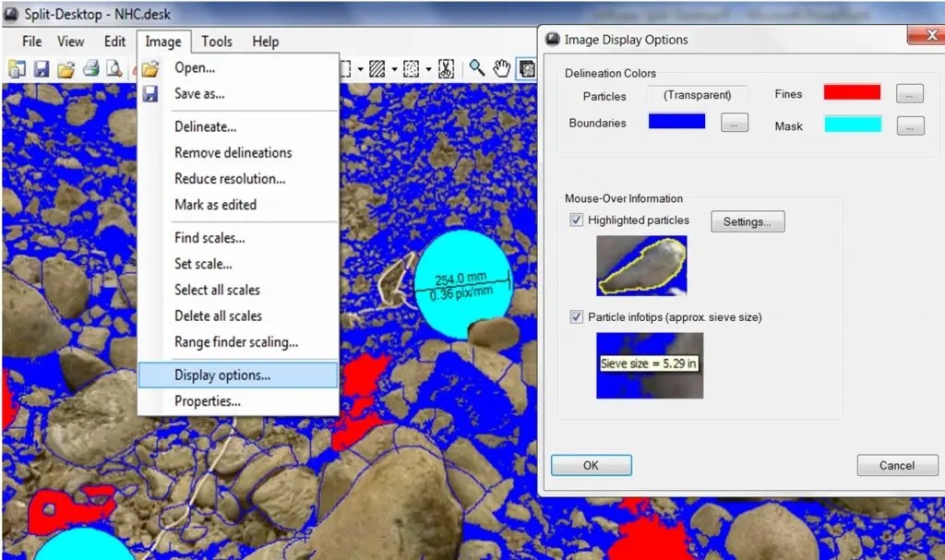Image resolution: width=945 pixels, height=560 pixels.
Task: Confirm dialog with OK button
Action: point(592,465)
